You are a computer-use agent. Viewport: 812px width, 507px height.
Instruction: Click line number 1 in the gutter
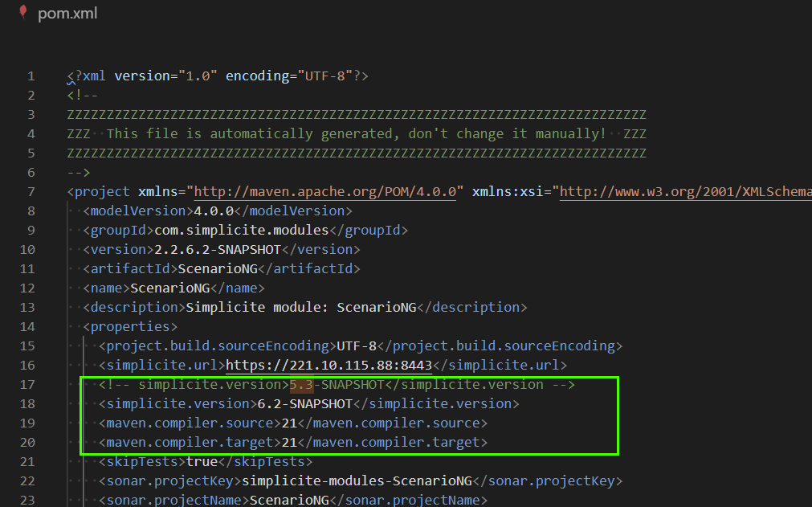tap(31, 76)
